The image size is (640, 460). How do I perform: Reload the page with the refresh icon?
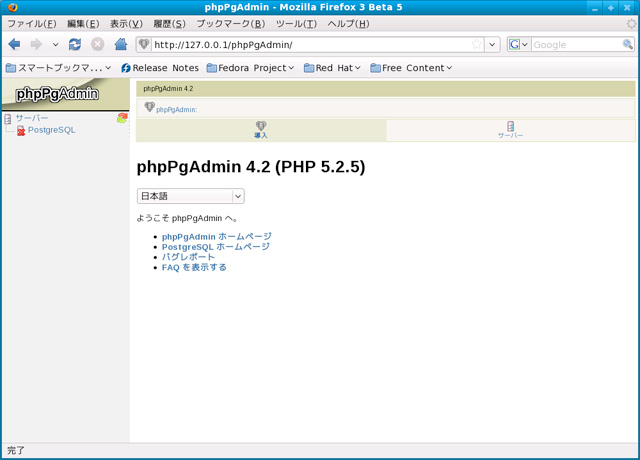click(75, 44)
